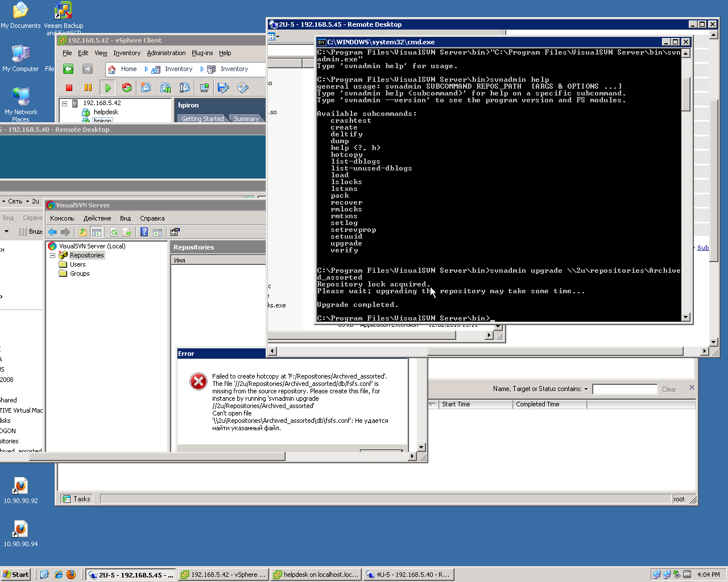Open the 10.90.90.94 Firefox shortcut
This screenshot has width=728, height=582.
(x=20, y=534)
